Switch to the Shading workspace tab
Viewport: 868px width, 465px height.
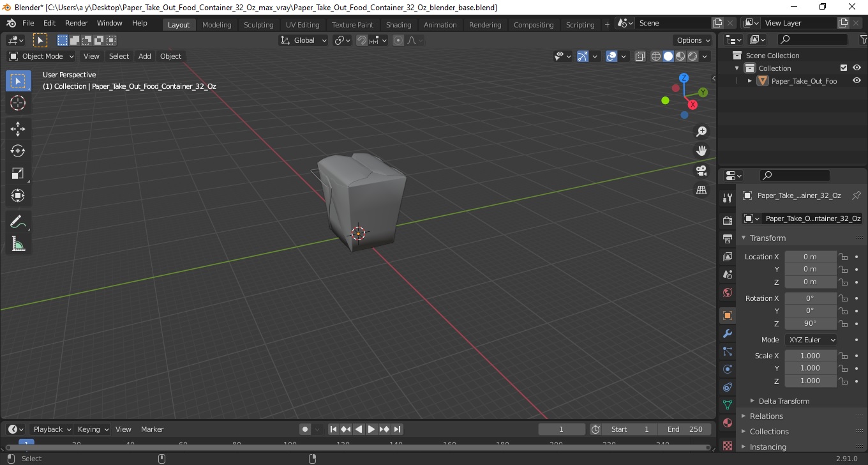click(x=398, y=25)
